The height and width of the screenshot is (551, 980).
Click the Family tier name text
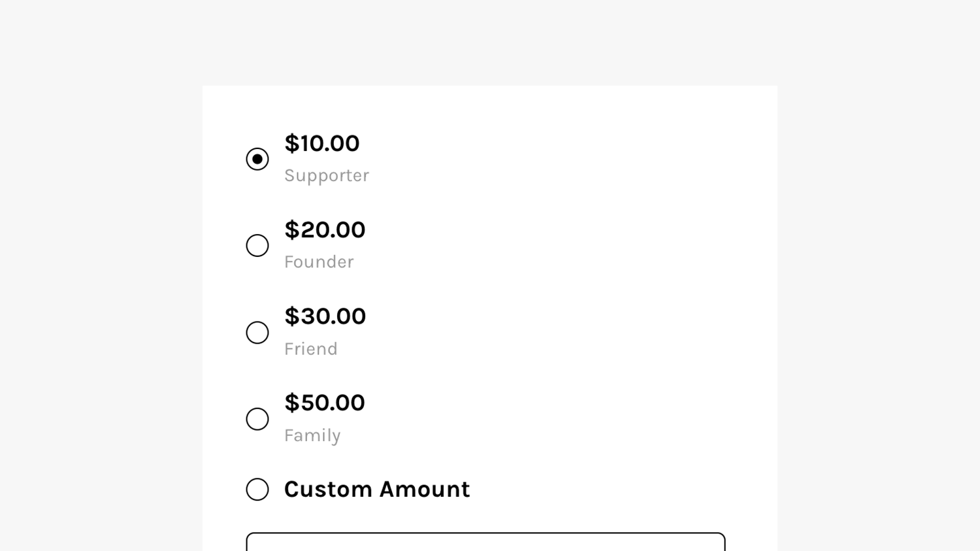click(x=312, y=435)
